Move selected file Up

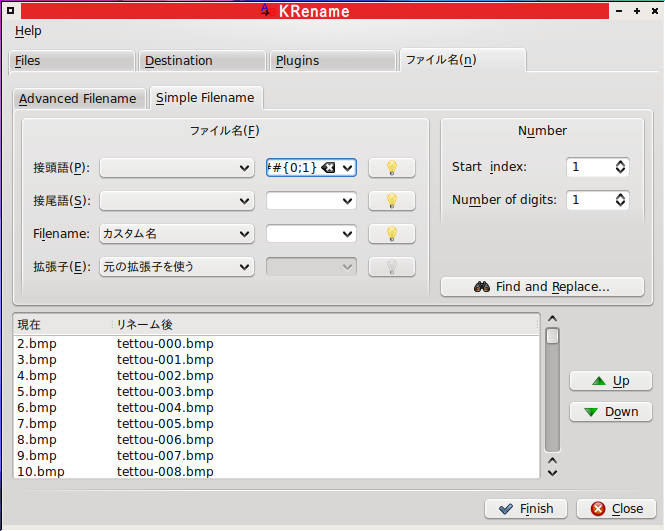(611, 381)
